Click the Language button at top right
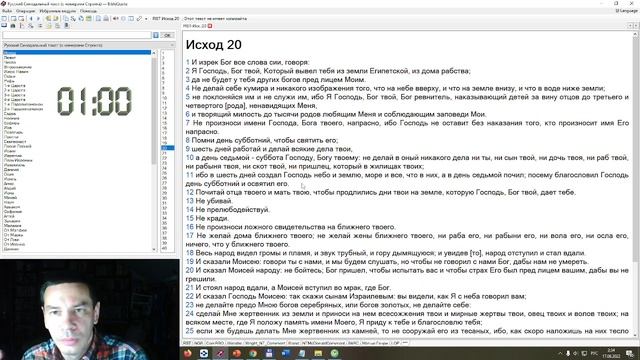This screenshot has width=640, height=360. 626,11
